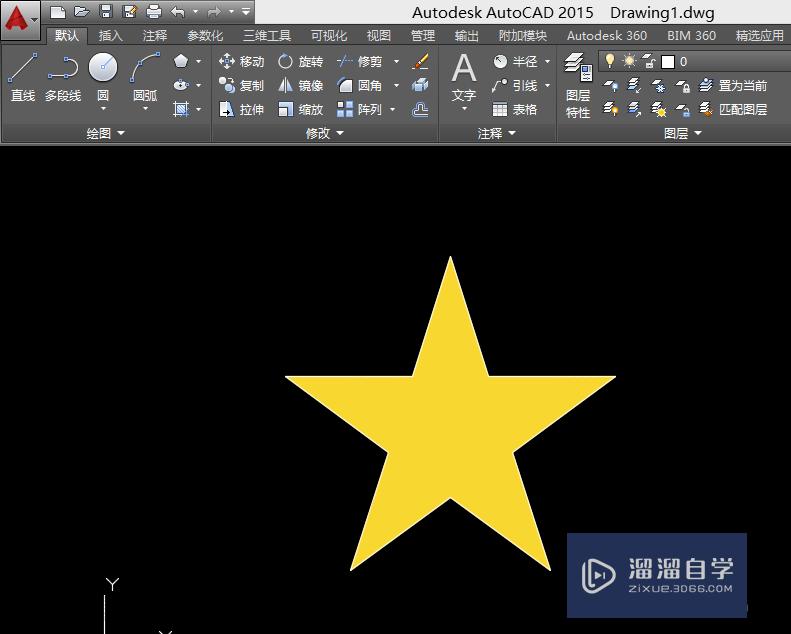The width and height of the screenshot is (791, 634).
Task: Select the Text (文字) tool
Action: tap(464, 77)
